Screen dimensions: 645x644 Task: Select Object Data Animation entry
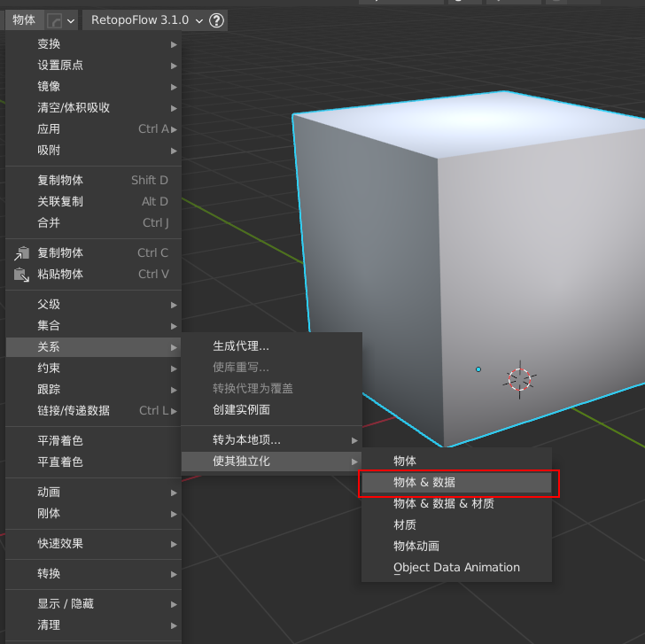point(456,568)
